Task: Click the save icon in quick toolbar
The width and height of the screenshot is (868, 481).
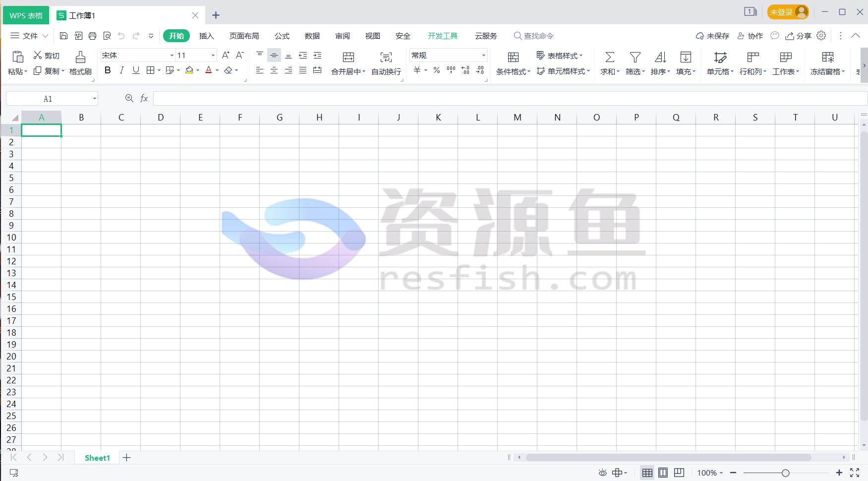Action: point(63,36)
